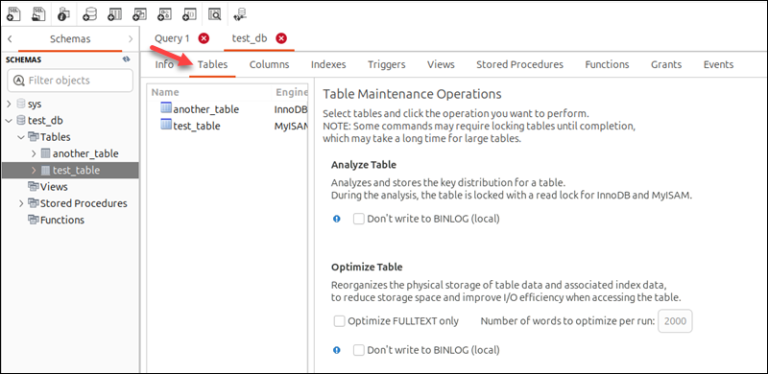The image size is (768, 374).
Task: Click the test_db schema database icon
Action: click(21, 120)
